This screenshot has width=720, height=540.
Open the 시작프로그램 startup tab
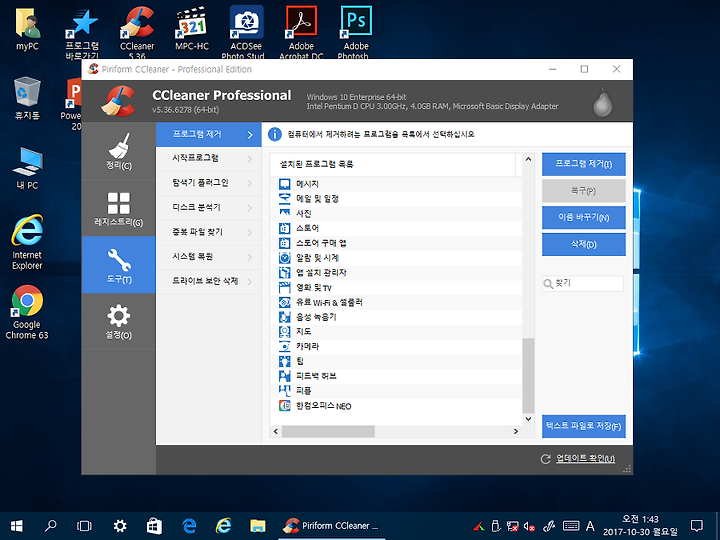pos(209,158)
